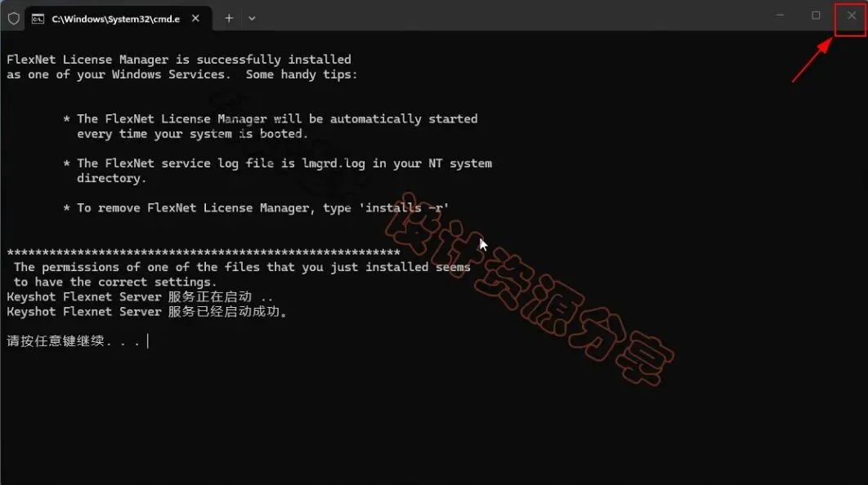Click the lmgrd.log file name text
The image size is (868, 485).
click(333, 163)
